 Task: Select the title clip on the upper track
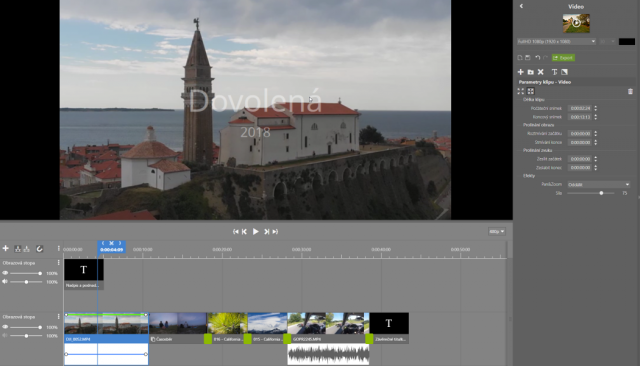[84, 274]
